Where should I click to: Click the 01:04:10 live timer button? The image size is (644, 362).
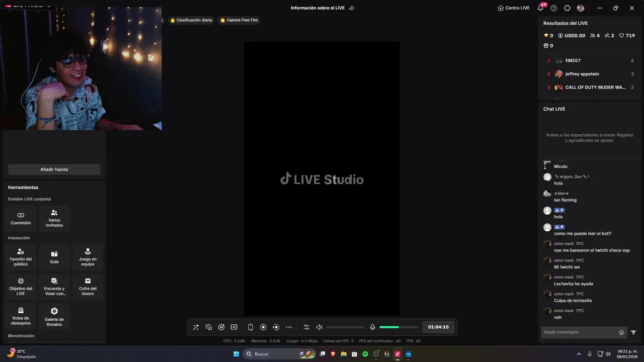click(438, 327)
